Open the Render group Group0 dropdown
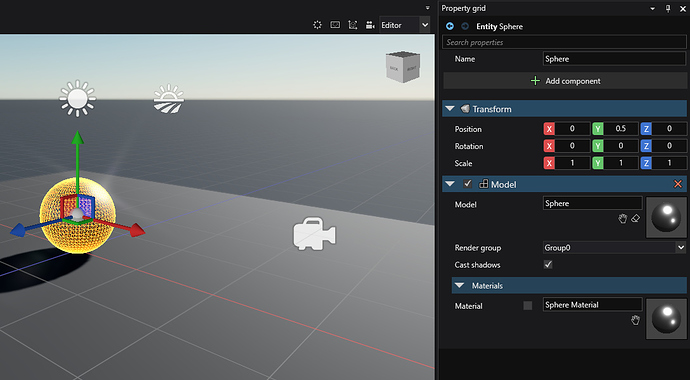The width and height of the screenshot is (690, 380). (x=614, y=248)
